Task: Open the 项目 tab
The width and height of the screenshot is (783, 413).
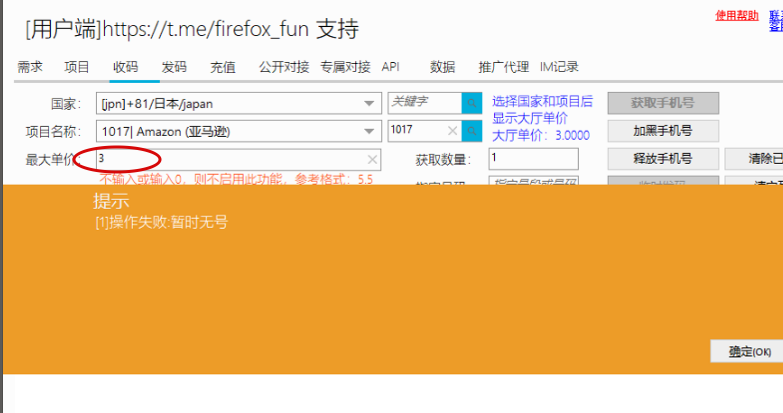Action: pos(76,67)
